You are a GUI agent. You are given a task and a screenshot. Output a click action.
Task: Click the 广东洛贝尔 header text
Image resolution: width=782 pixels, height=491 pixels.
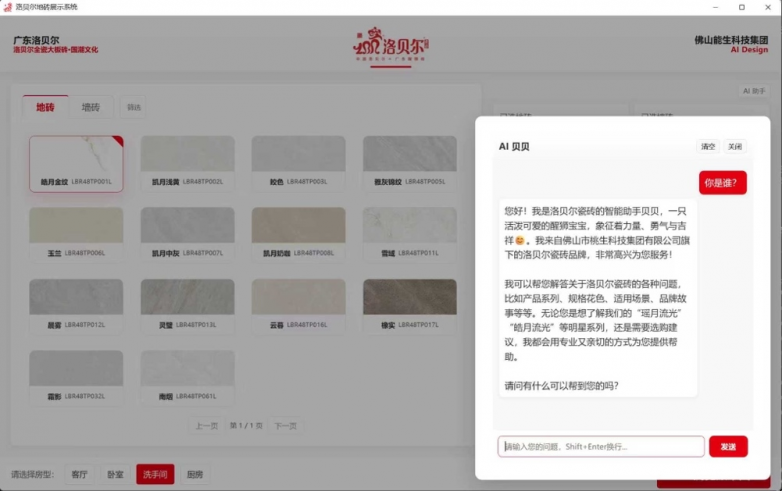pos(36,40)
